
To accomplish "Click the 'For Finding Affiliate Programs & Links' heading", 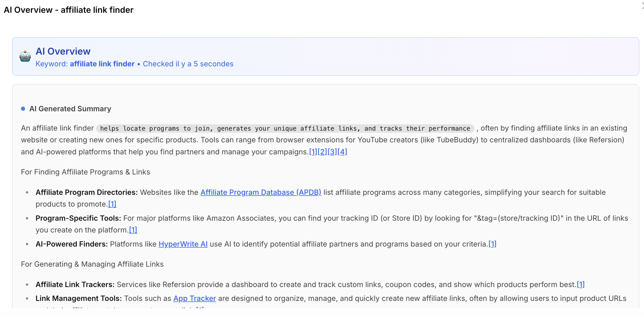I will tap(85, 172).
